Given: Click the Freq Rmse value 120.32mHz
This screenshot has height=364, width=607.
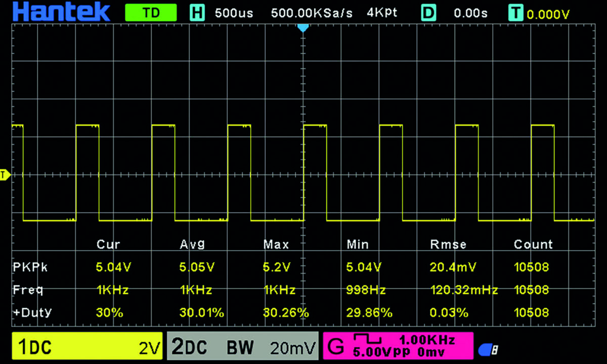Looking at the screenshot, I should [464, 290].
